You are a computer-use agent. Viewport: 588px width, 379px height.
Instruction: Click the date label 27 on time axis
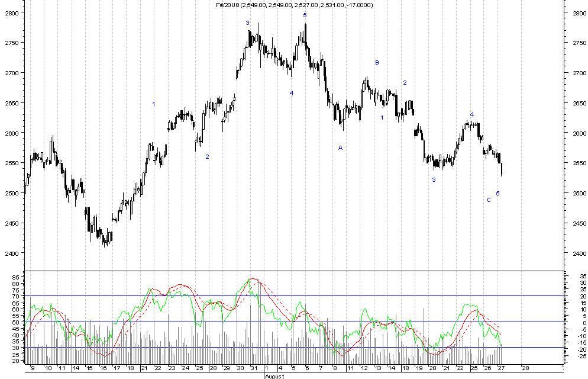tap(501, 368)
